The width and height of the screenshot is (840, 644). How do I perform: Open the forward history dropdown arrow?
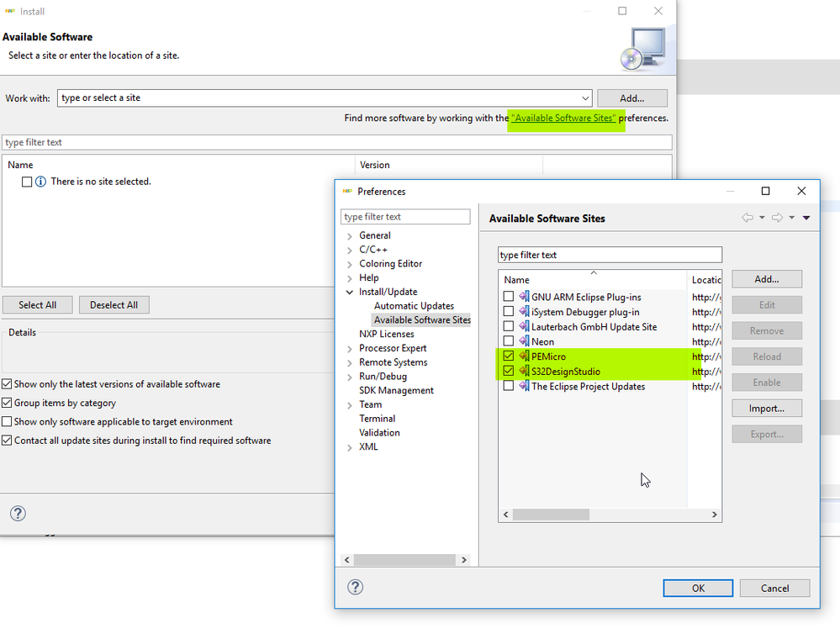[791, 218]
